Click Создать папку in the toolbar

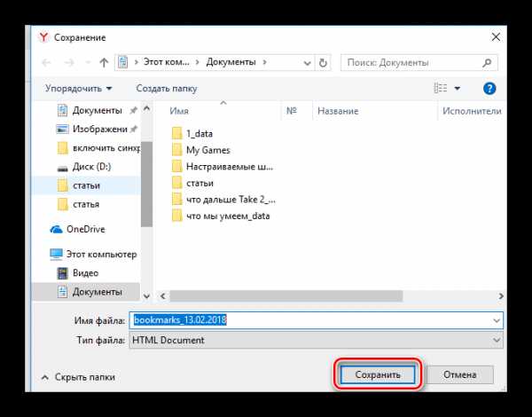168,89
